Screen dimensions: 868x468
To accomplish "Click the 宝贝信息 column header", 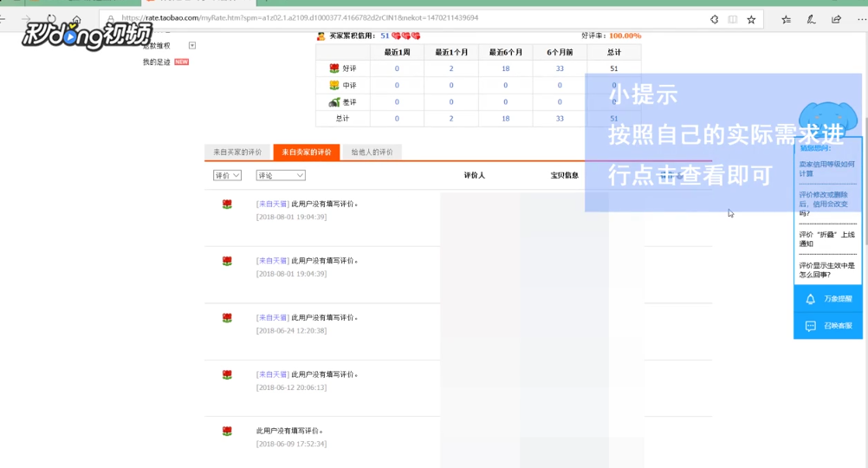I will 564,175.
